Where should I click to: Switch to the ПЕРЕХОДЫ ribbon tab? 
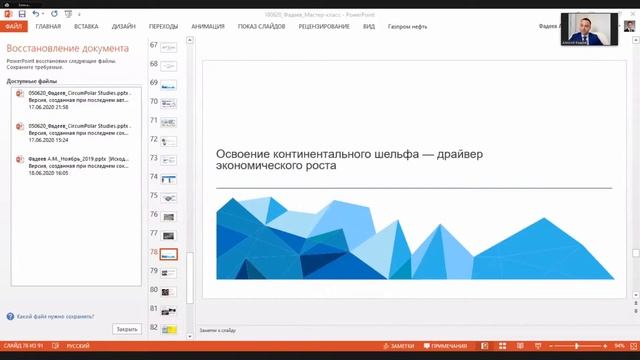[x=163, y=26]
